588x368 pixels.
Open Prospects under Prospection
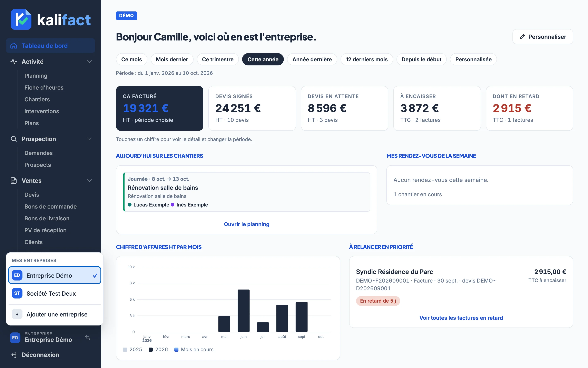[x=38, y=165]
